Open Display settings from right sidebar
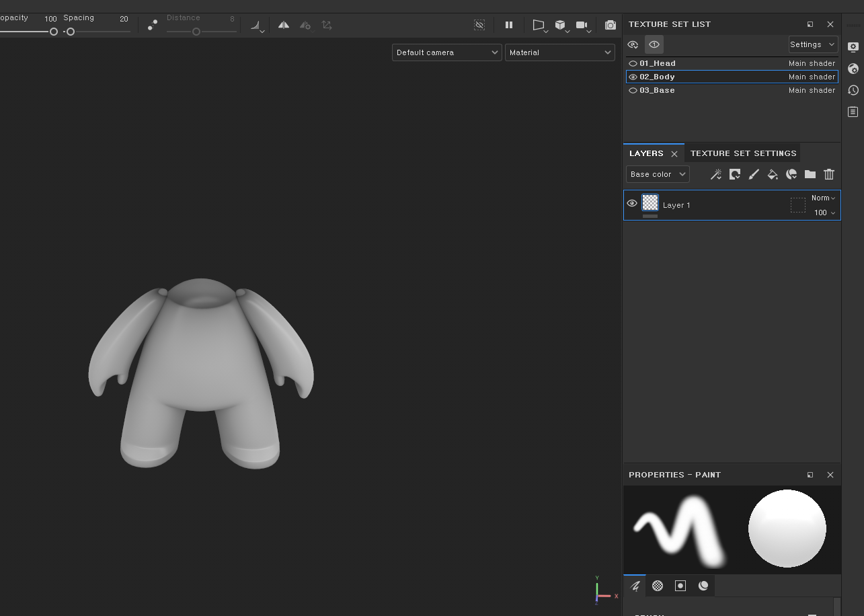The width and height of the screenshot is (864, 616). 853,47
